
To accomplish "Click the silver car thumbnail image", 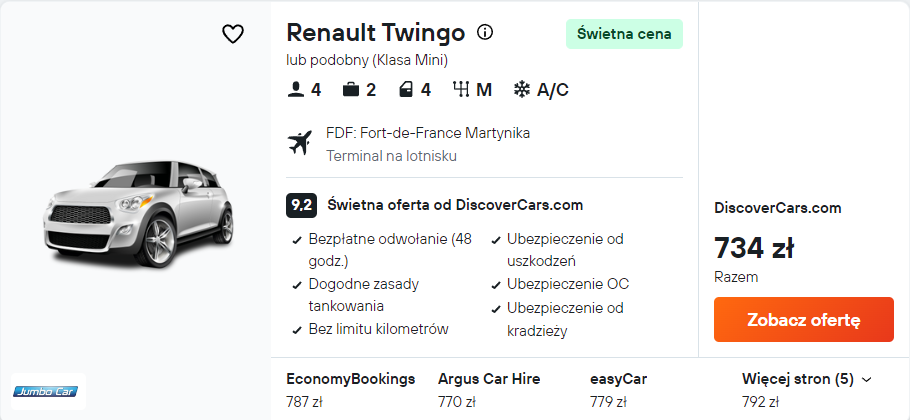I will [x=137, y=214].
